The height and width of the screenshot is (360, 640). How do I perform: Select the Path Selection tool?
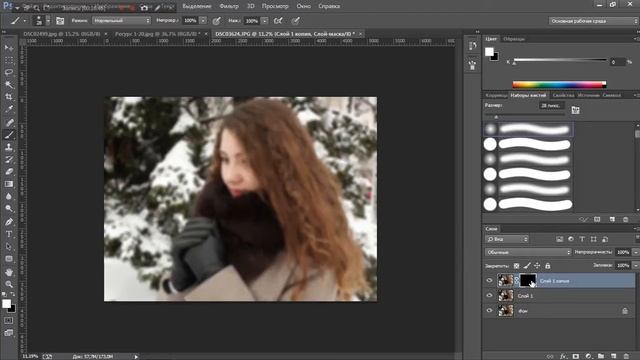(9, 247)
